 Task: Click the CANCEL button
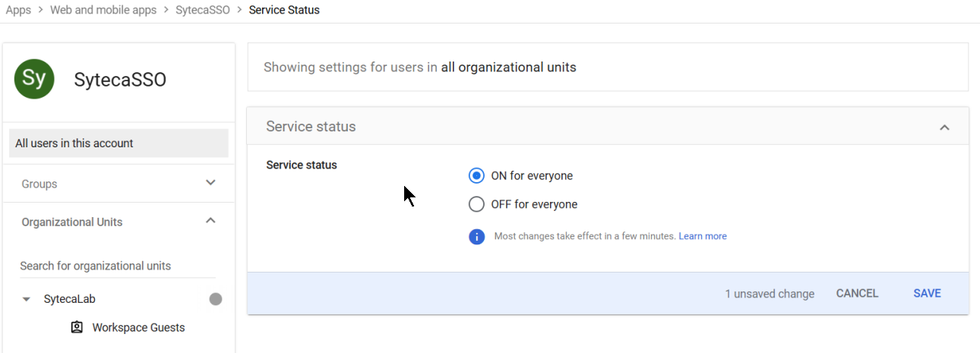[x=857, y=293]
